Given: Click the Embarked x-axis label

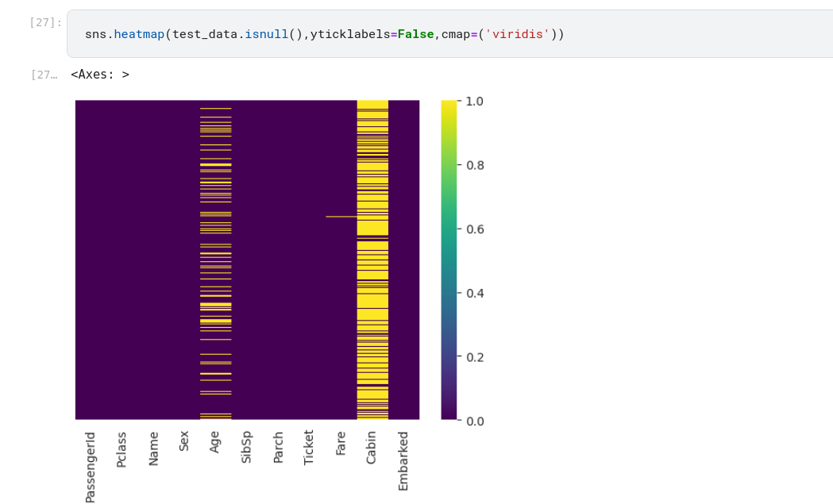Looking at the screenshot, I should tap(403, 461).
